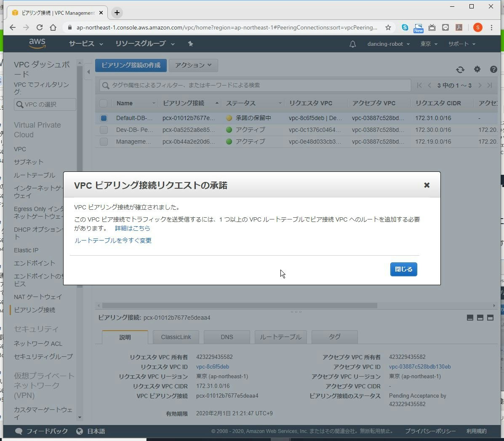Check the Dev-DB peering row checkbox

click(x=104, y=130)
